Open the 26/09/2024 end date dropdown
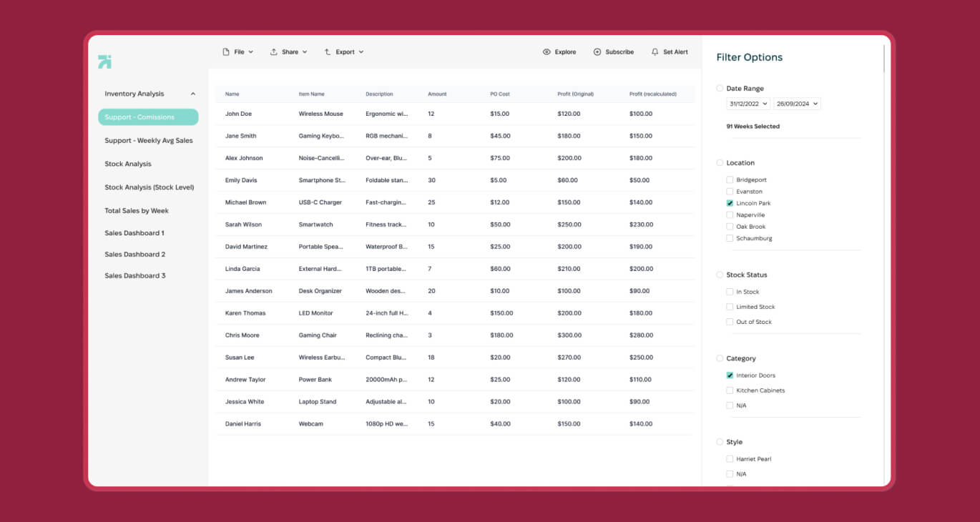This screenshot has width=980, height=522. point(797,104)
